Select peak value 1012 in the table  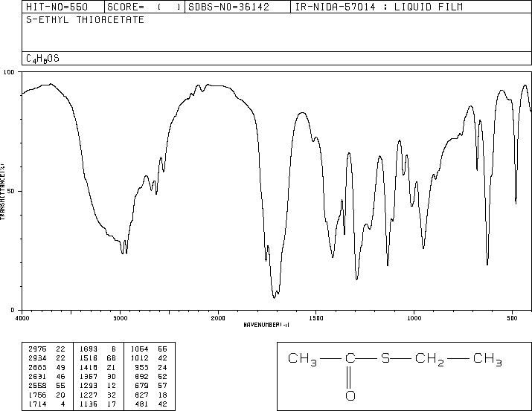[x=139, y=358]
